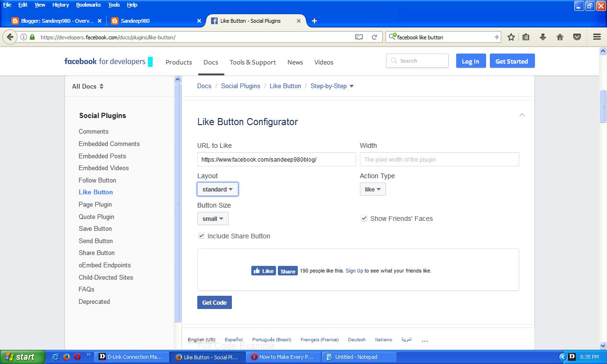The image size is (607, 364).
Task: Show more languages with ellipsis icon
Action: 425,341
